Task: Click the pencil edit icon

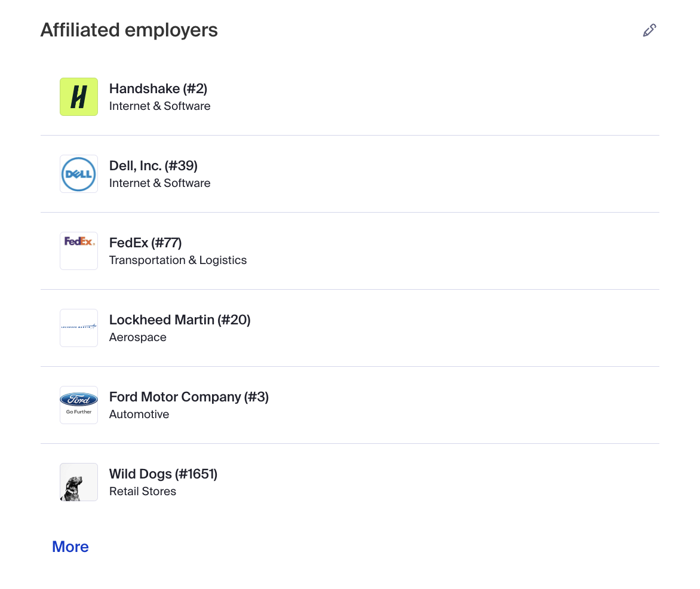Action: click(649, 30)
